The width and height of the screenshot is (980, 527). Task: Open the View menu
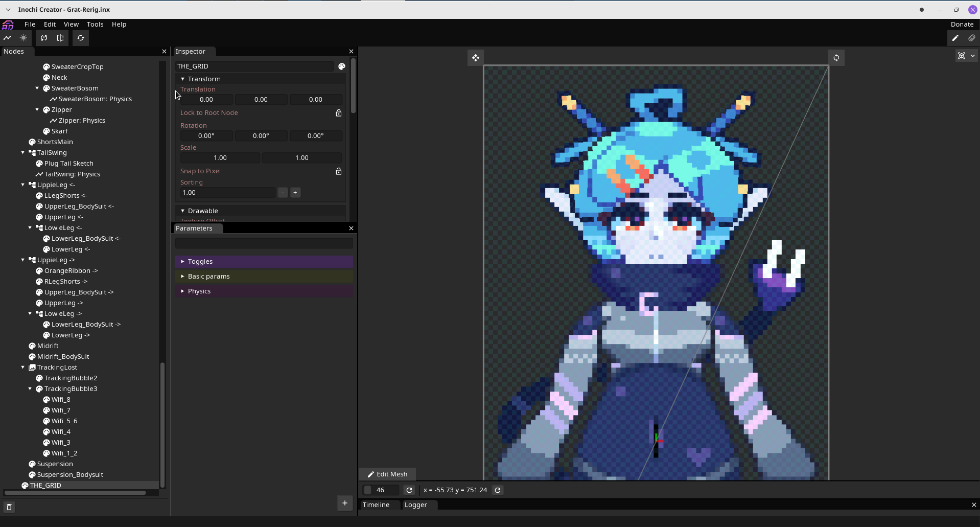(x=71, y=25)
